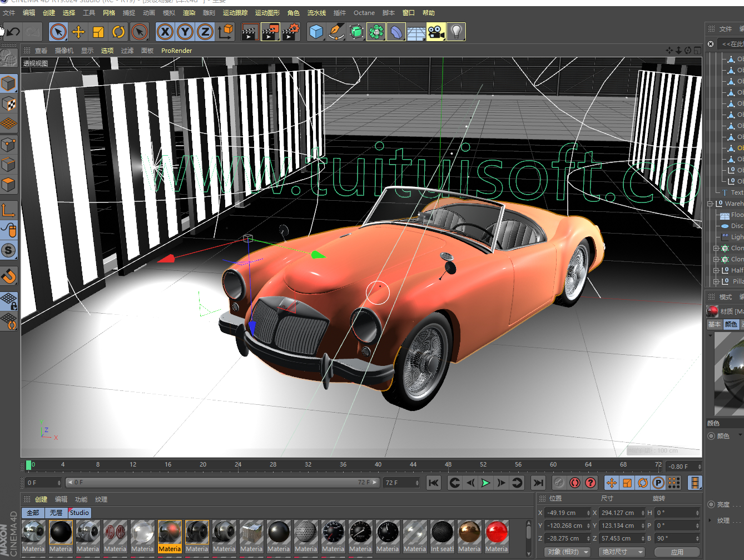Viewport: 744px width, 560px height.
Task: Toggle the X axis lock
Action: coord(165,32)
